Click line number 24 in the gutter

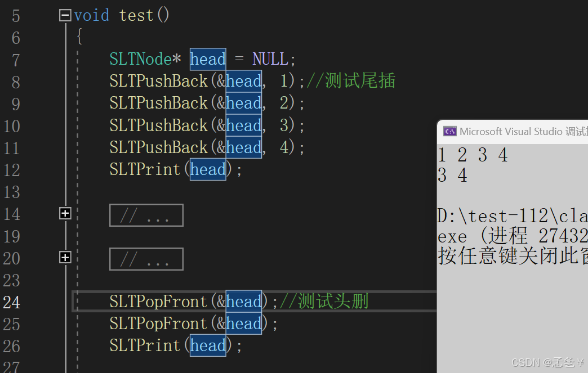[x=11, y=302]
